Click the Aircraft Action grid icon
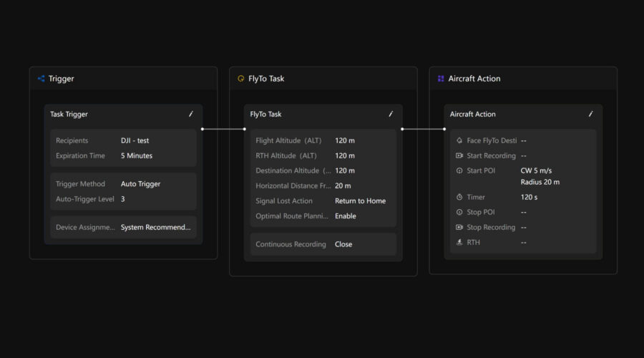Viewport: 644px width, 358px height. (441, 79)
